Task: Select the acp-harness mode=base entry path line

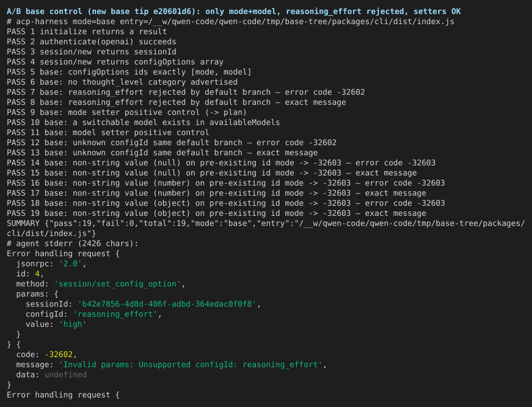Action: (x=231, y=22)
